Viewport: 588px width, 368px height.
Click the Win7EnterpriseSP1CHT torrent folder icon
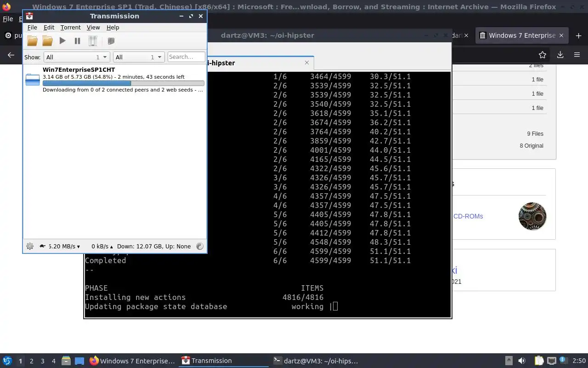click(32, 80)
